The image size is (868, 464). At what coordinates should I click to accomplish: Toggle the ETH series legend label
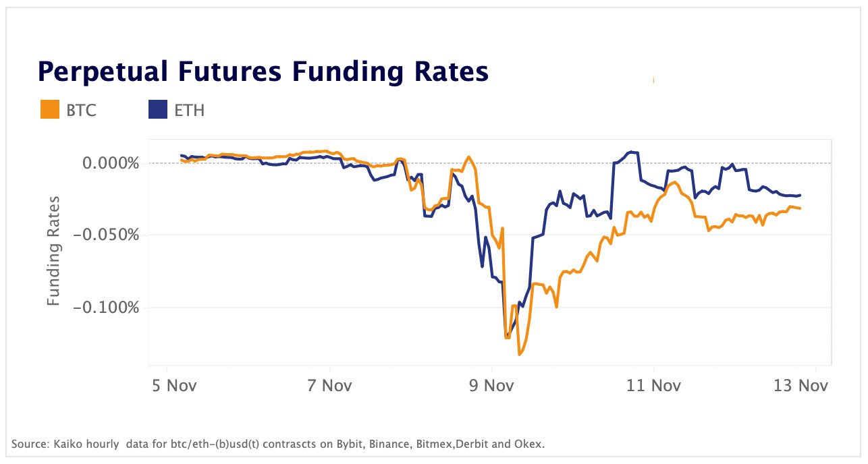point(189,110)
